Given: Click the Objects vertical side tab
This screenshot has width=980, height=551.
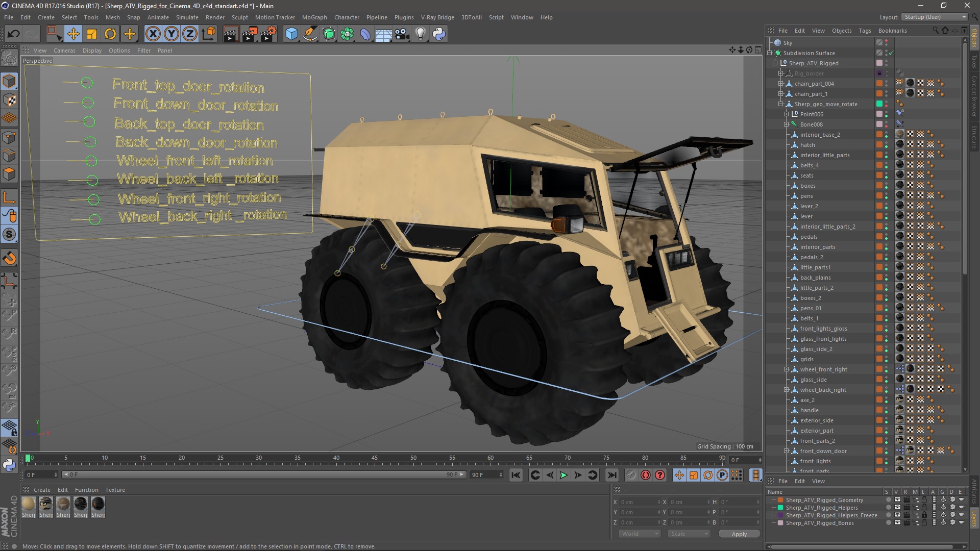Looking at the screenshot, I should click(974, 38).
